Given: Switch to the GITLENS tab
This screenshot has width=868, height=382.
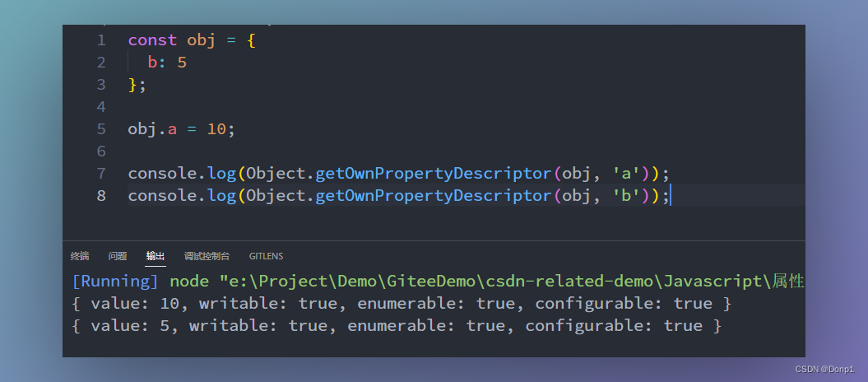Looking at the screenshot, I should pyautogui.click(x=266, y=256).
